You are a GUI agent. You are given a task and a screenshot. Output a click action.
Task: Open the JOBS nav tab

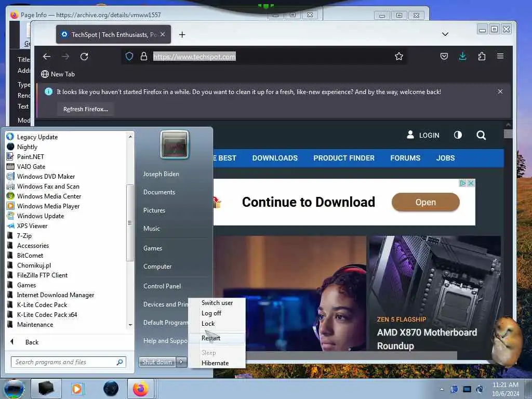pyautogui.click(x=445, y=158)
